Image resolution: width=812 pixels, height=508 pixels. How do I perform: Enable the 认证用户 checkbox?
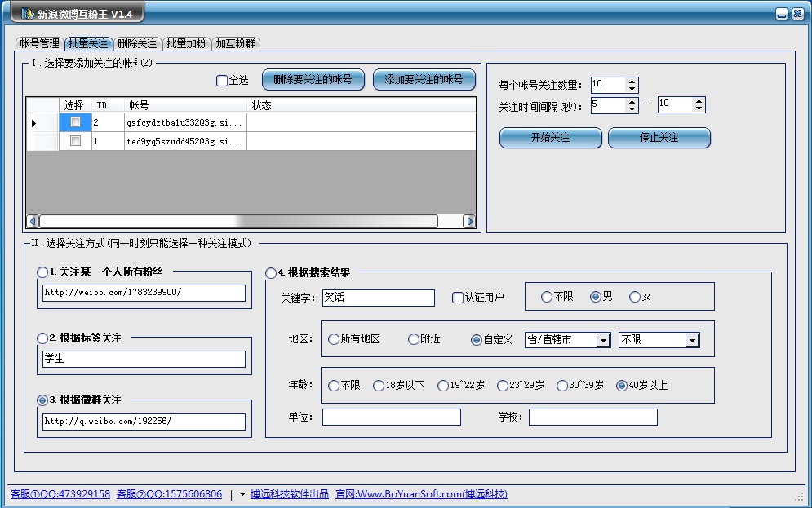pos(457,298)
